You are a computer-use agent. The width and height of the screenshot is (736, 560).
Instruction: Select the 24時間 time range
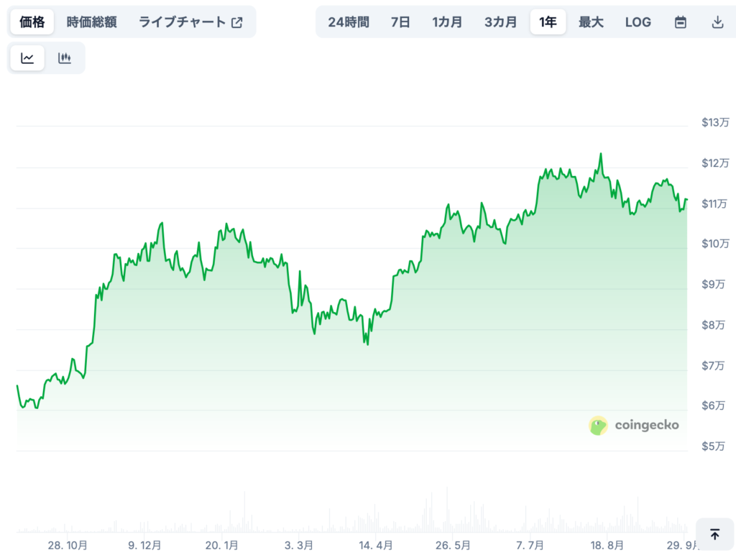click(348, 22)
